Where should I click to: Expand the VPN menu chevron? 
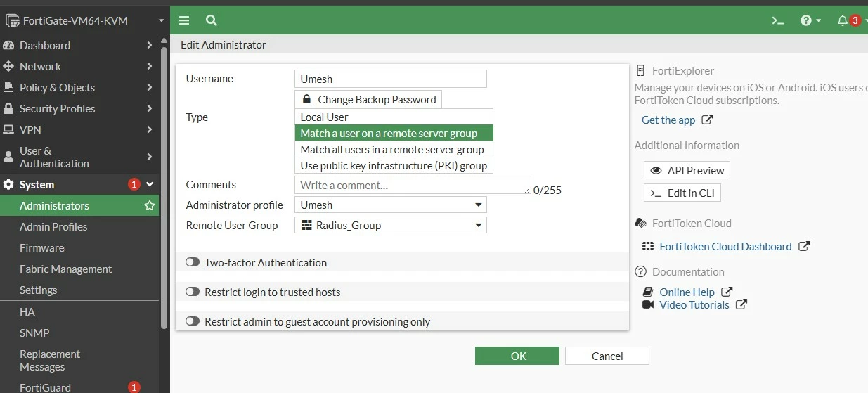pos(149,129)
